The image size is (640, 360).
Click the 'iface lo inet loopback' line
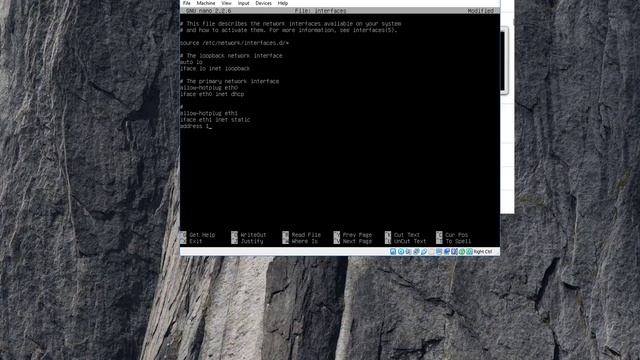[x=215, y=69]
